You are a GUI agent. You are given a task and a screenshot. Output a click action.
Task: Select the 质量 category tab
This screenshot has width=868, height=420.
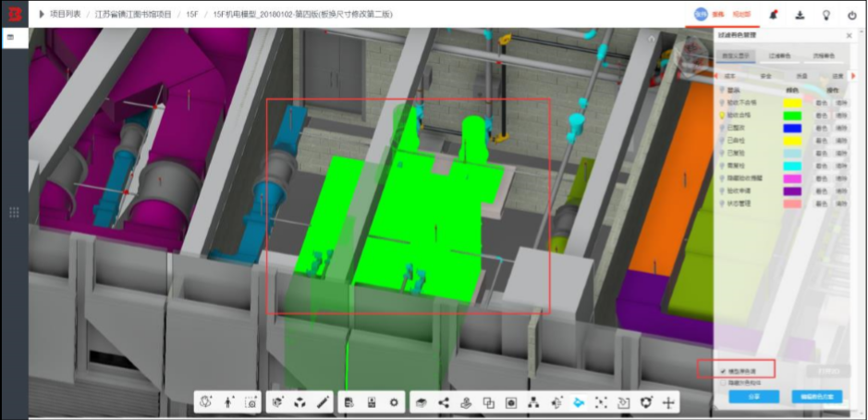[x=801, y=76]
